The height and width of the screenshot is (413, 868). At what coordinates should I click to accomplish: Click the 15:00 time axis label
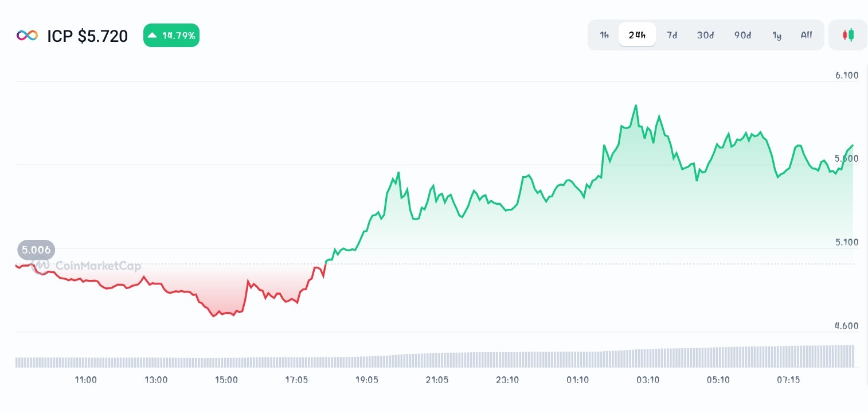click(x=226, y=380)
